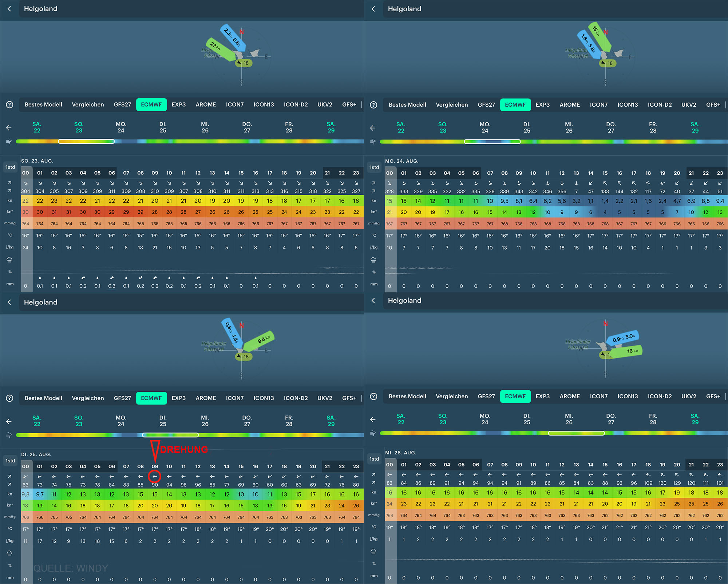
Task: Open the Vergleichen tab in the DI. 25. AUG. panel
Action: (88, 398)
